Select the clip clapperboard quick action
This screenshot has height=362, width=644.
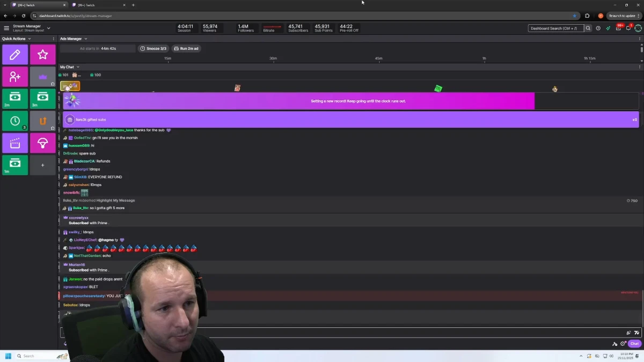(15, 142)
